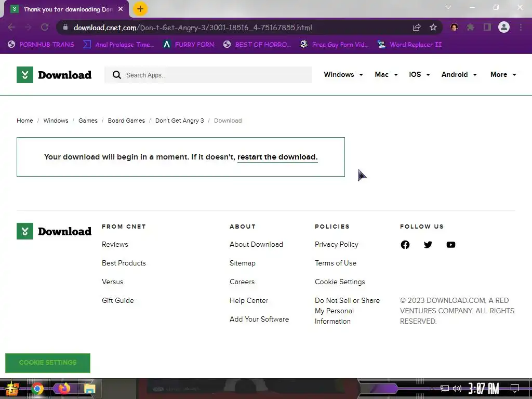Open the BEST OF HORRO... bookmark
This screenshot has height=399, width=532.
point(257,45)
